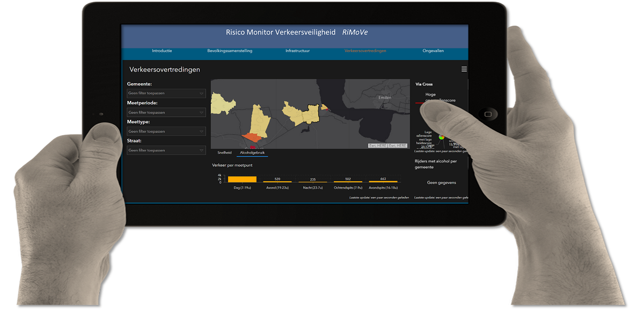
Task: Click the tablet's physical home button
Action: coord(487,114)
